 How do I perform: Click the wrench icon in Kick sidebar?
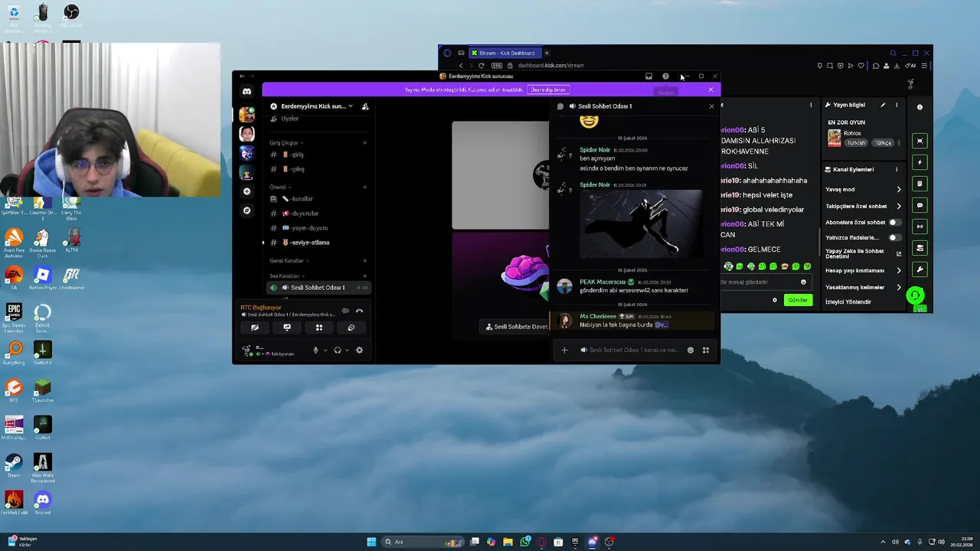click(x=920, y=269)
